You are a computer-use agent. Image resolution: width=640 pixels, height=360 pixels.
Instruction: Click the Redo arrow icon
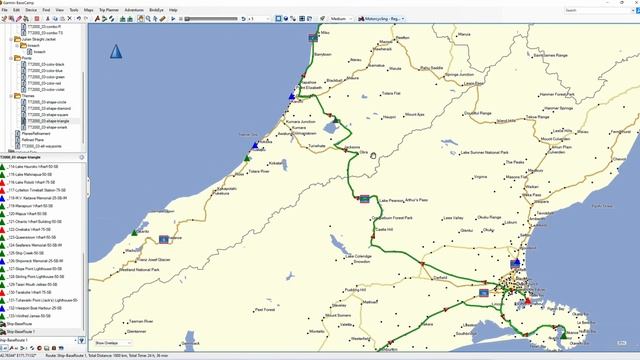pos(85,19)
